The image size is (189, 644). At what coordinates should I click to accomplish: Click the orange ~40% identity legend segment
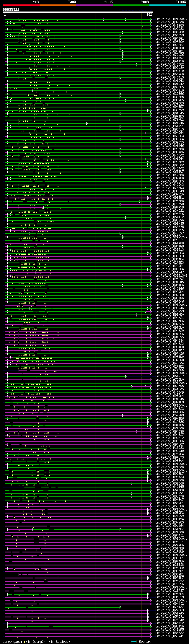pos(58,5)
